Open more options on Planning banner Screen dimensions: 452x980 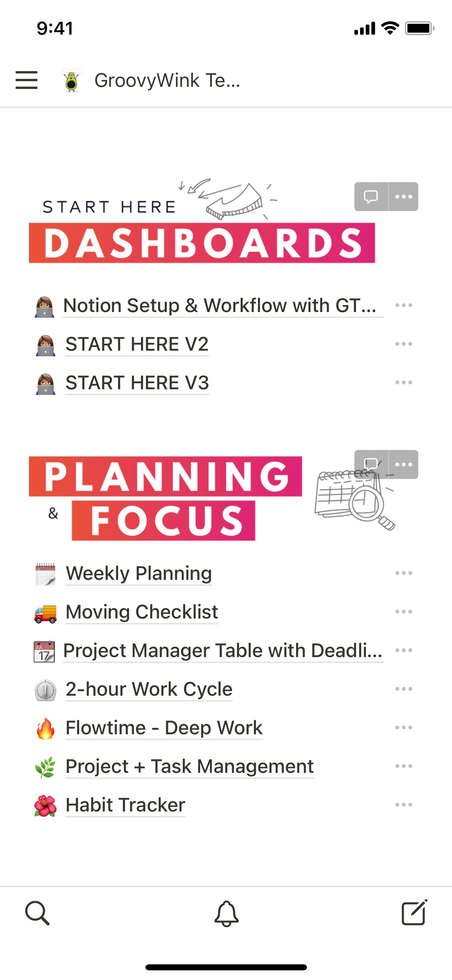click(x=404, y=464)
